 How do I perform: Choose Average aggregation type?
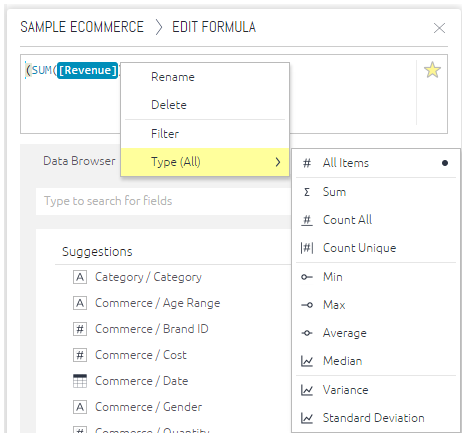click(376, 333)
